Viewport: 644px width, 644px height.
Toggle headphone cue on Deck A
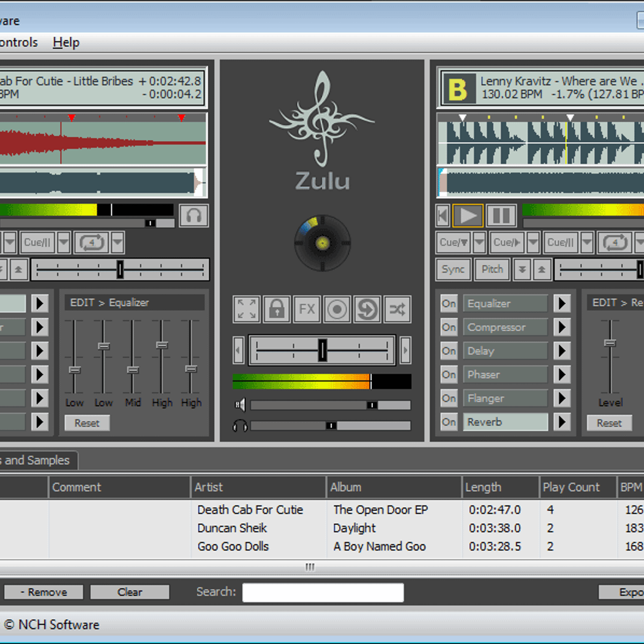(x=194, y=216)
